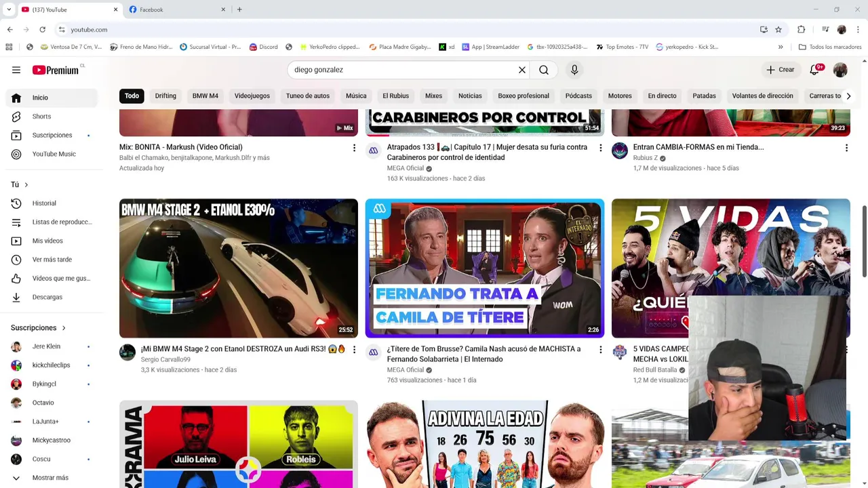Open Jere Klein subscription channel
The image size is (868, 488).
tap(52, 346)
